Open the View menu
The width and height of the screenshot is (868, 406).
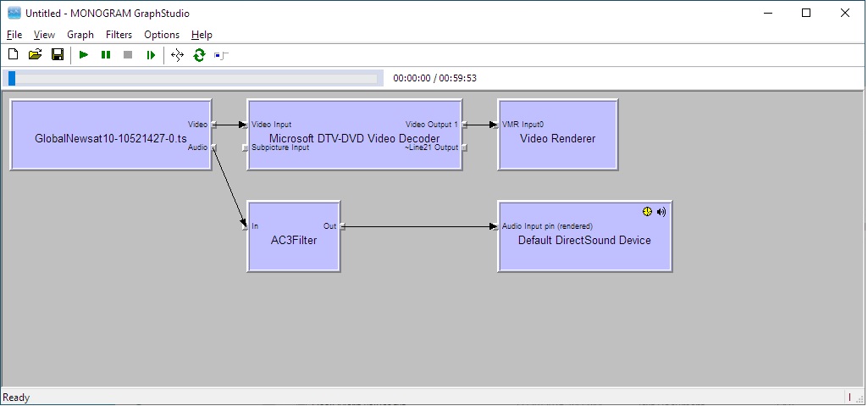(x=44, y=35)
